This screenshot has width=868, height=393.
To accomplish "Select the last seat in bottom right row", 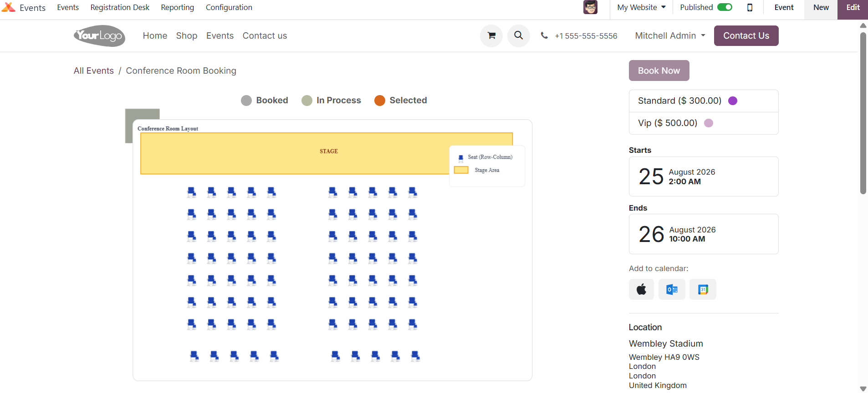I will click(415, 356).
